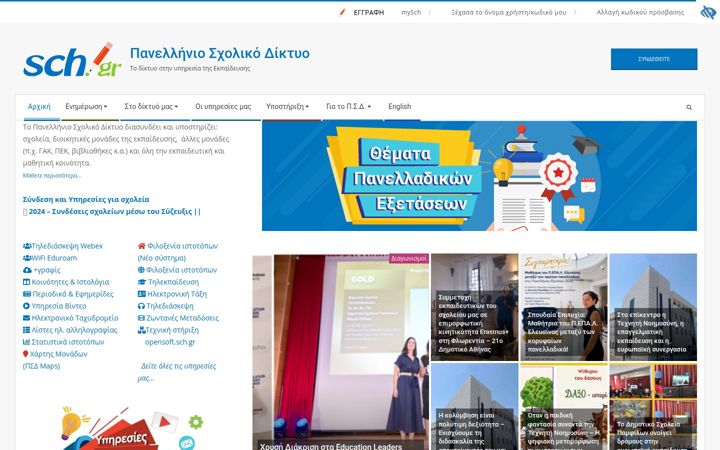The height and width of the screenshot is (450, 720).
Task: Open the opensoft.sch.gr link
Action: pos(170,342)
